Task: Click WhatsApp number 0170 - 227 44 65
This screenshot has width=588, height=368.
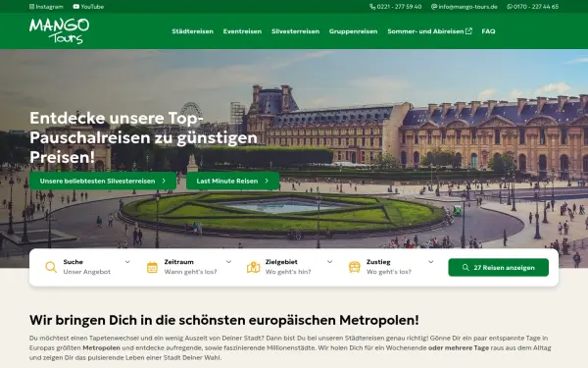Action: (536, 7)
